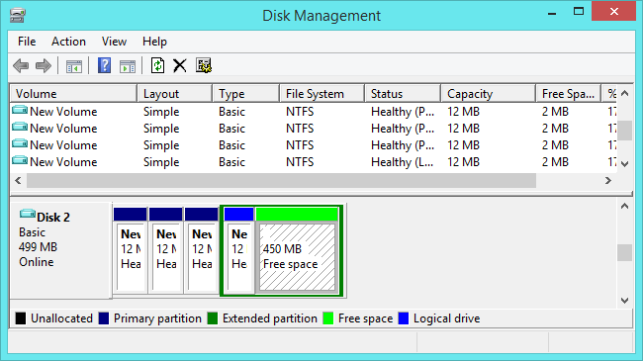
Task: Toggle the Show/Hide Console Tree icon
Action: (x=74, y=66)
